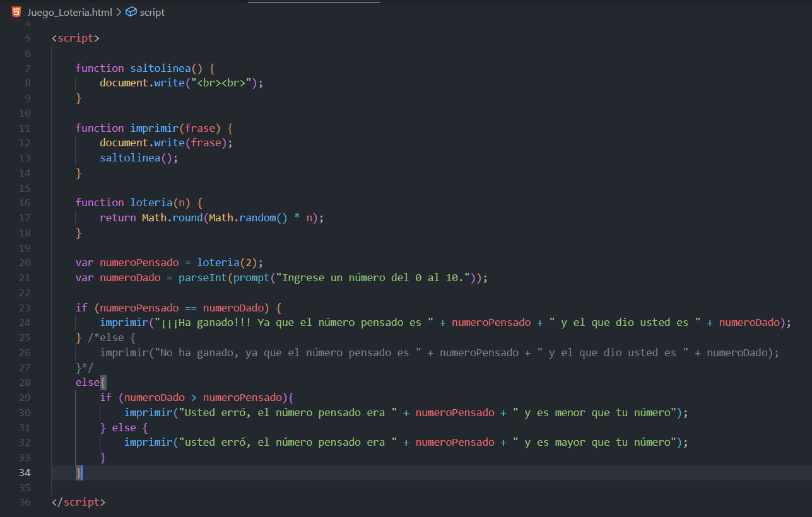Click the closing brace on line 34
This screenshot has height=517, width=812.
[x=79, y=472]
